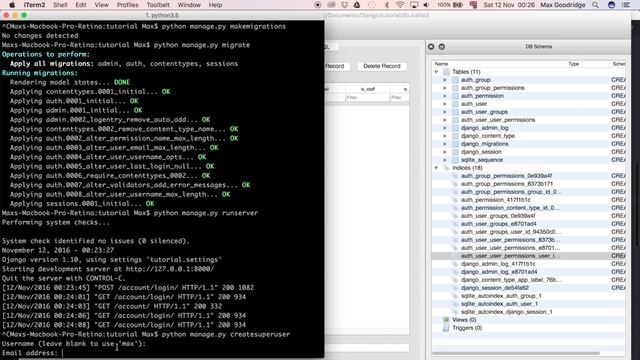
Task: Select the Triggers (0) node
Action: (x=467, y=328)
